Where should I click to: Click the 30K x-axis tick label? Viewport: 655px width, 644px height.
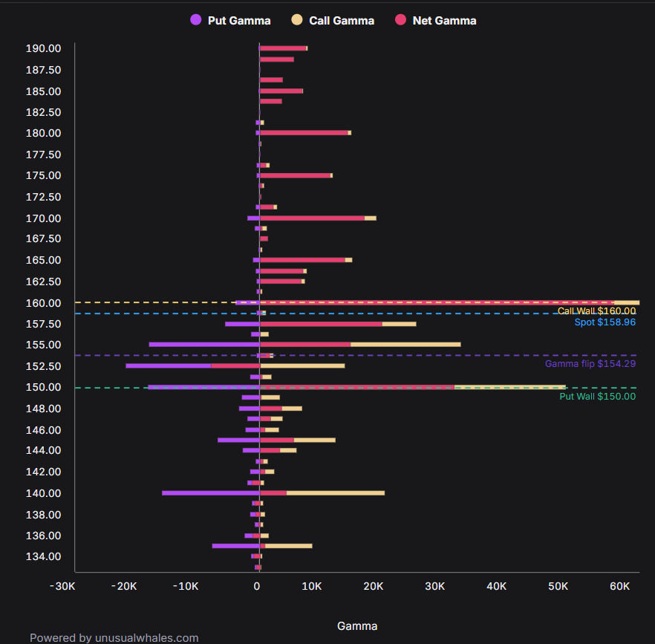click(x=435, y=586)
